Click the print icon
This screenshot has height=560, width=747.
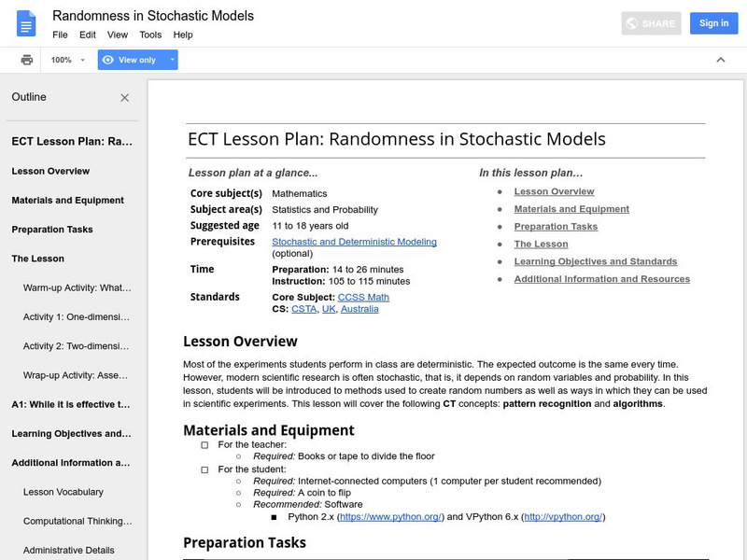click(27, 60)
